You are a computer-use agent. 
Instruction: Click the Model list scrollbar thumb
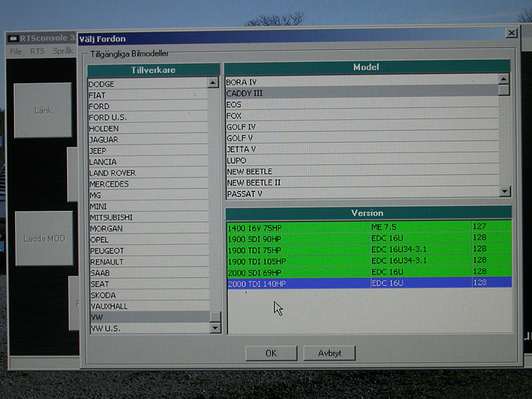504,90
